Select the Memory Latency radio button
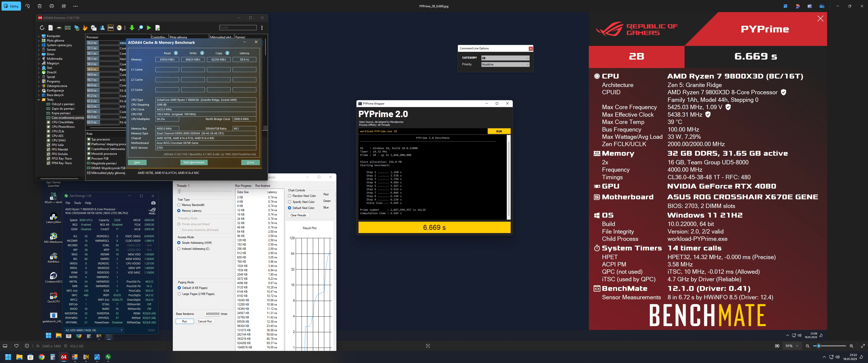 (x=179, y=211)
